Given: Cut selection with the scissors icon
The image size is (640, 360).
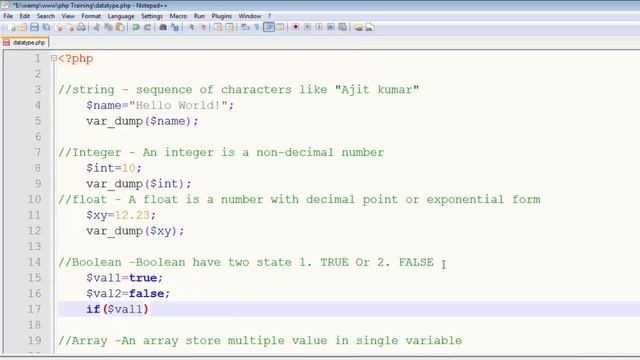Looking at the screenshot, I should [x=97, y=27].
